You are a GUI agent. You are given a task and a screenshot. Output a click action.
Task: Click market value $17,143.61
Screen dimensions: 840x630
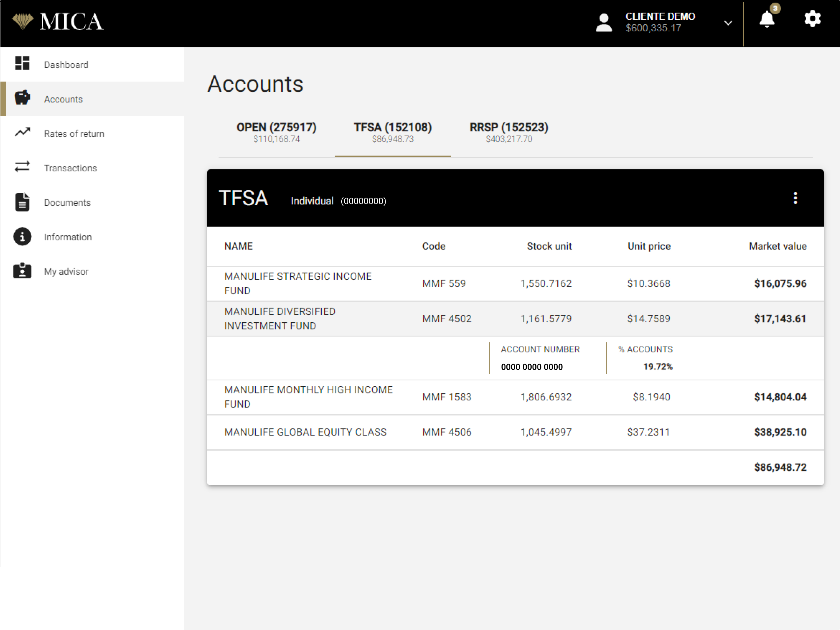[780, 318]
